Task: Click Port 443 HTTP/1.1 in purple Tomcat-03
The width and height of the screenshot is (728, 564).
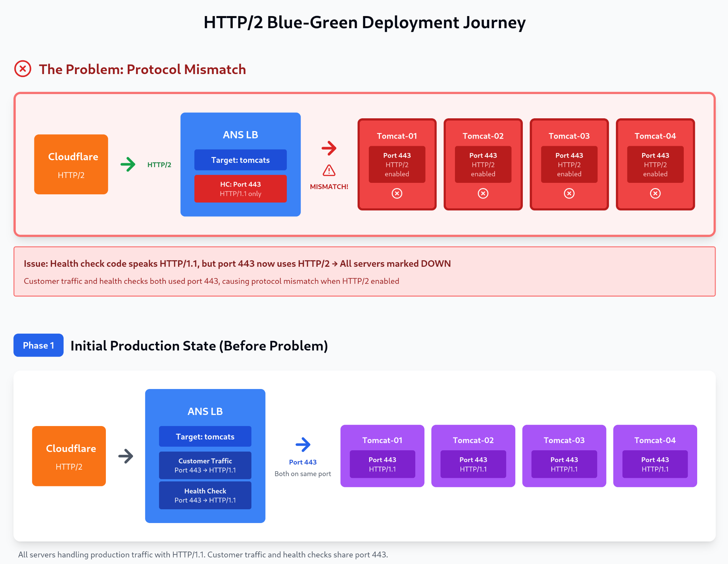Action: (x=564, y=464)
